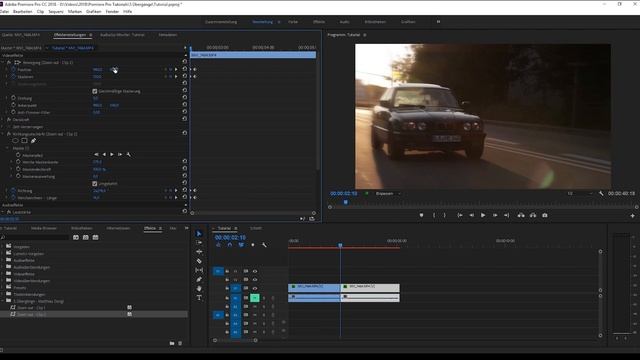
Task: Open the Fenster menu
Action: [112, 11]
